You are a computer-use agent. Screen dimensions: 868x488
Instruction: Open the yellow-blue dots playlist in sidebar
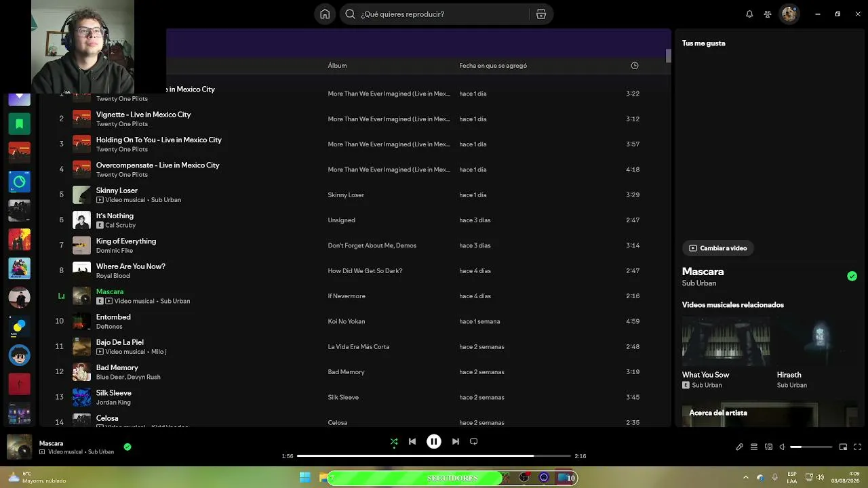pyautogui.click(x=19, y=326)
